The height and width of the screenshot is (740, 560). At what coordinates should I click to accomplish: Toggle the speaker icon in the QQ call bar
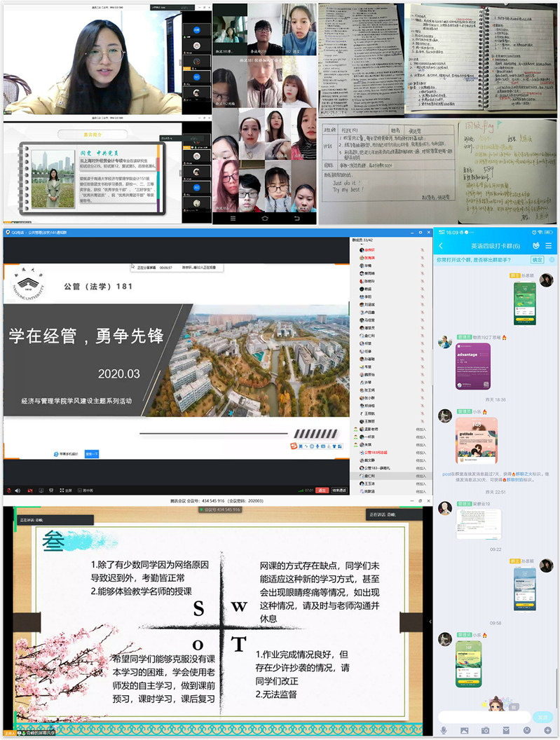(x=18, y=490)
